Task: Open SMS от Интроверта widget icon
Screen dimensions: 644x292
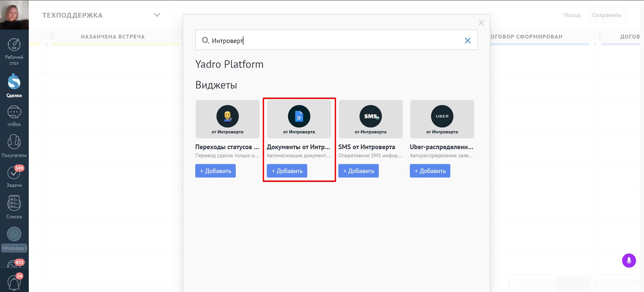Action: pyautogui.click(x=370, y=116)
